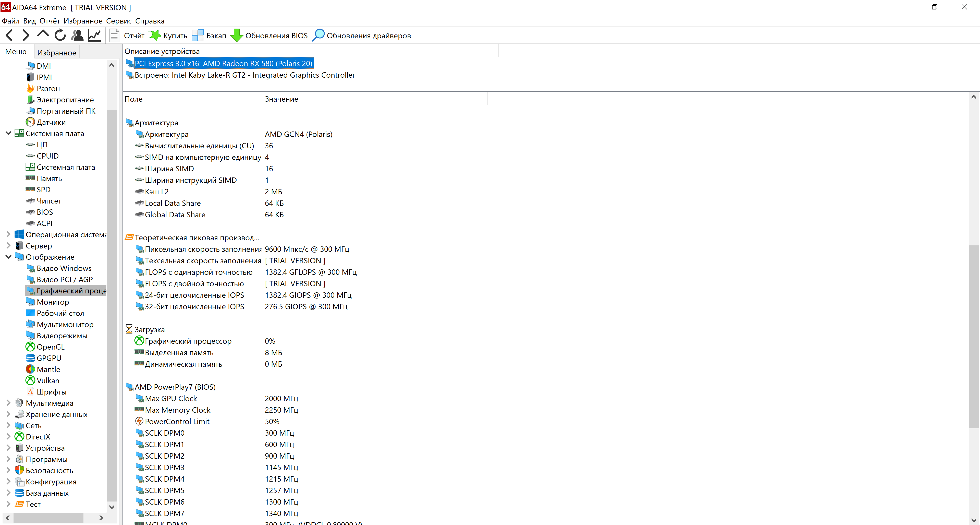The height and width of the screenshot is (525, 980).
Task: Switch to the Избранное sidebar tab
Action: tap(57, 53)
